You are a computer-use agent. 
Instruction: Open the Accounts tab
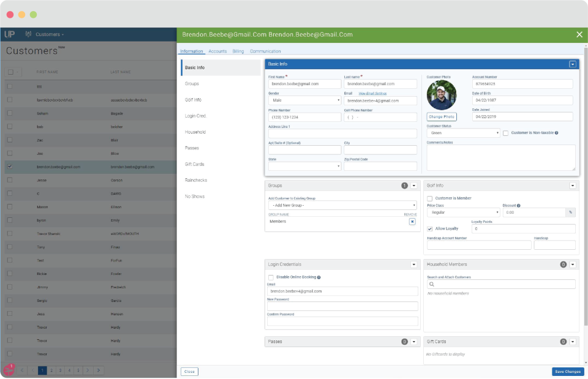pos(218,51)
